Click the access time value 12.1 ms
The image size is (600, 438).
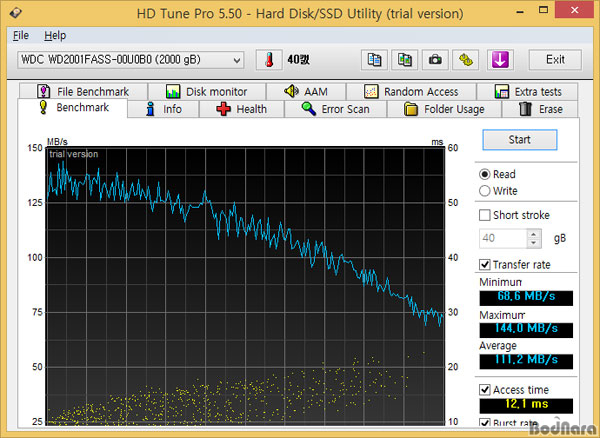coord(526,405)
